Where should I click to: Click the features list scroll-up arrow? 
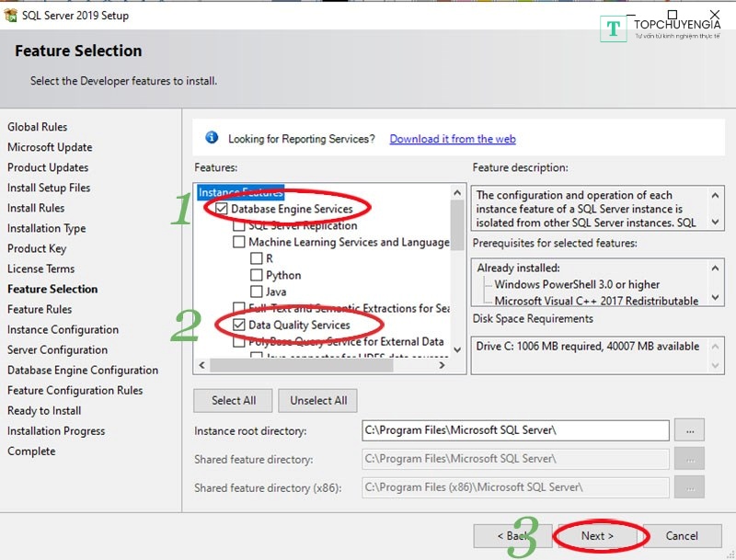click(x=457, y=193)
